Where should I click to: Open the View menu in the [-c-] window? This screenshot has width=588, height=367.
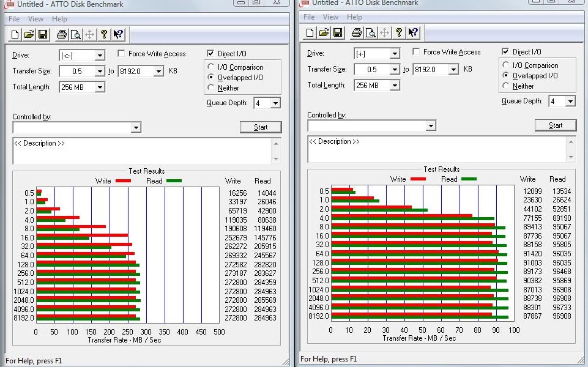tap(35, 19)
